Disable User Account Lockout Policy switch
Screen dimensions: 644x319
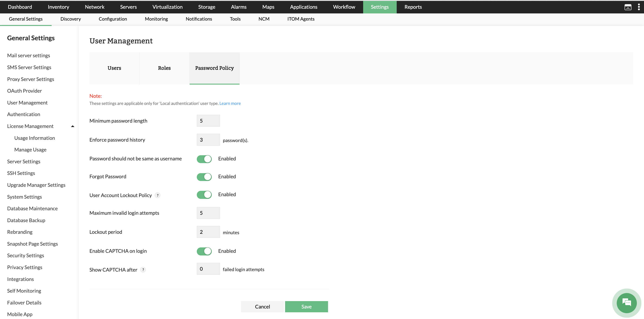[204, 195]
